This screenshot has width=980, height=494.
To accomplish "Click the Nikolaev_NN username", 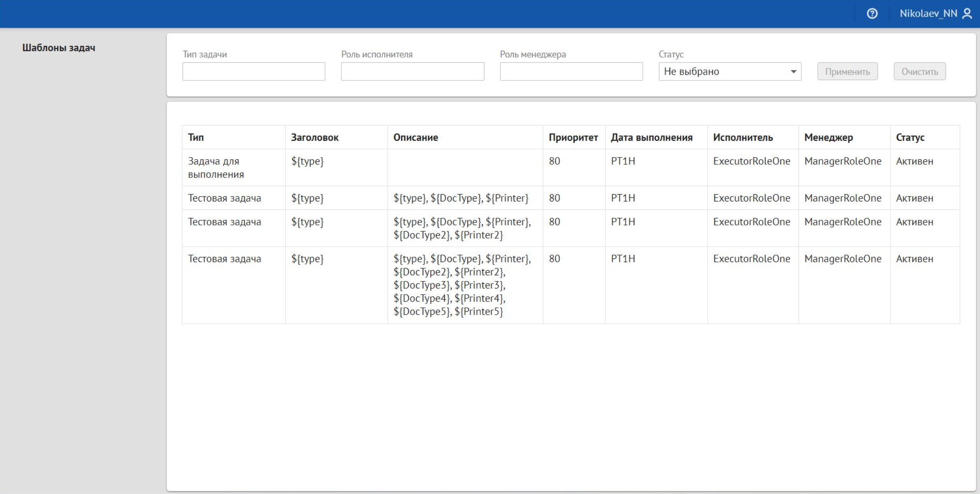I will click(x=928, y=14).
